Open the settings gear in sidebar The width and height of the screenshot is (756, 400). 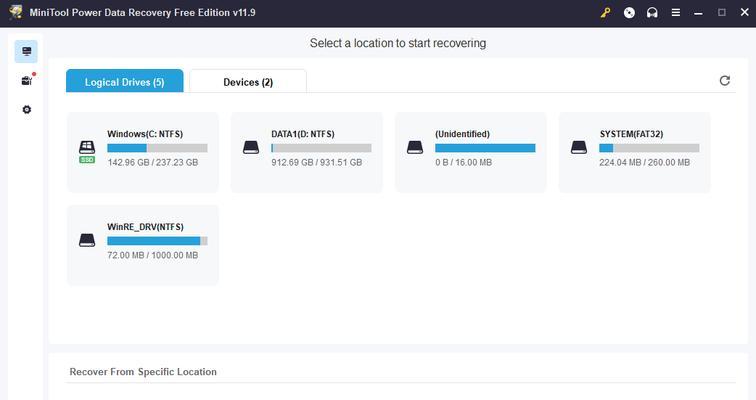click(27, 109)
